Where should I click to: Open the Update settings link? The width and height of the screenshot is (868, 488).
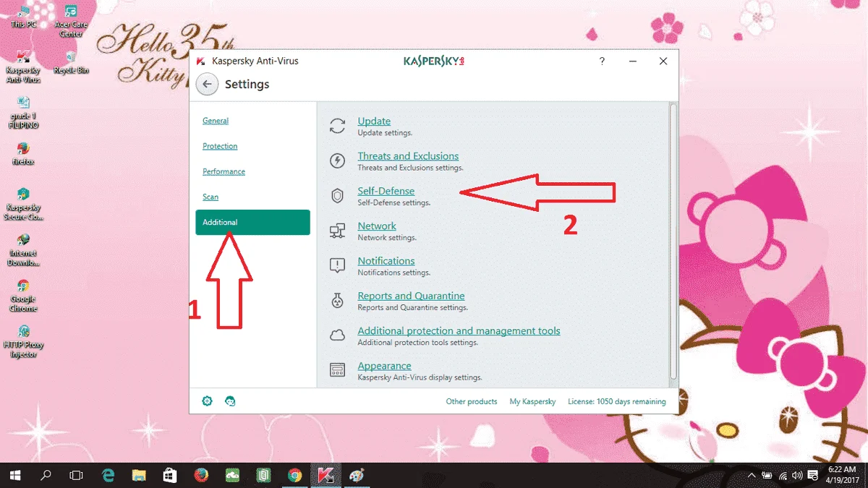click(x=374, y=121)
